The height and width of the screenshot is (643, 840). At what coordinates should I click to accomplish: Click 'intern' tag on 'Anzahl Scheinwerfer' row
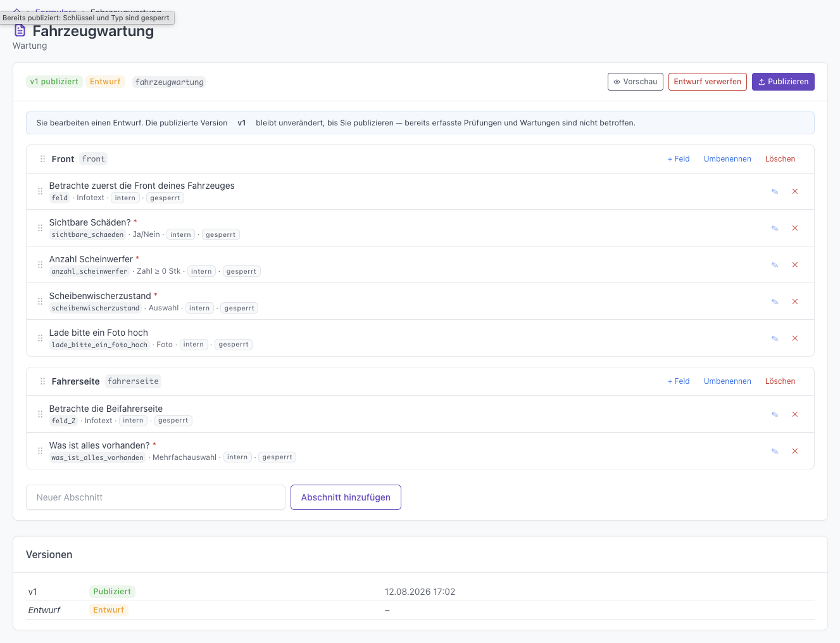point(201,271)
